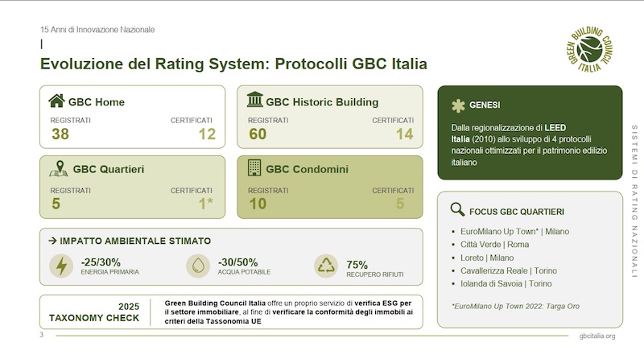The height and width of the screenshot is (363, 644).
Task: Click the Focus GBC Quartieri magnifier icon
Action: [457, 210]
